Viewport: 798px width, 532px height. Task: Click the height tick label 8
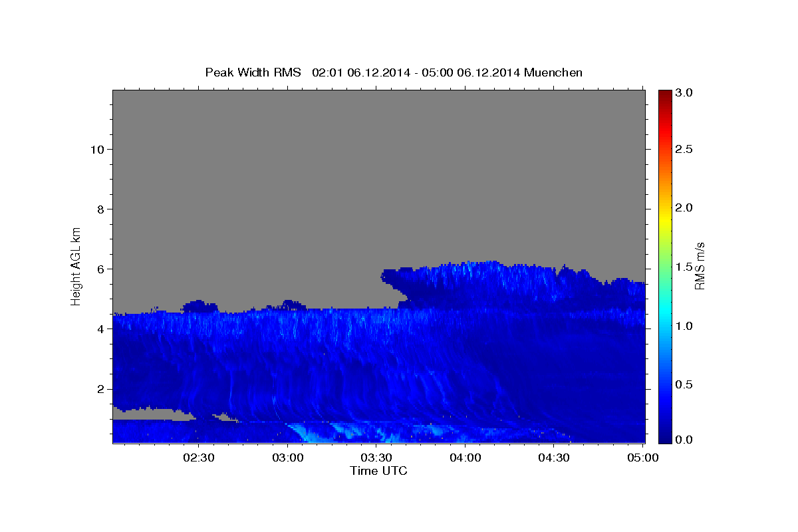point(100,209)
